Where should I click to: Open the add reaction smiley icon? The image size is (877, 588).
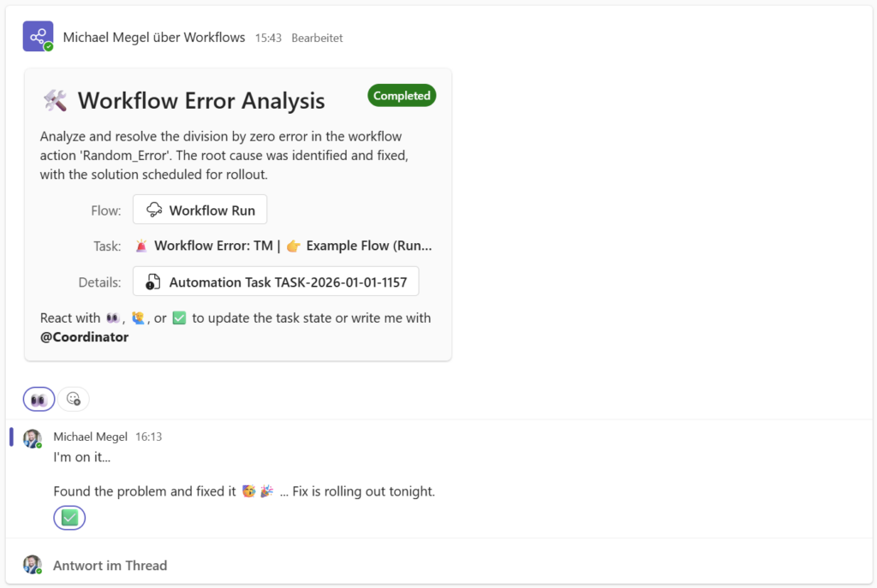(74, 399)
